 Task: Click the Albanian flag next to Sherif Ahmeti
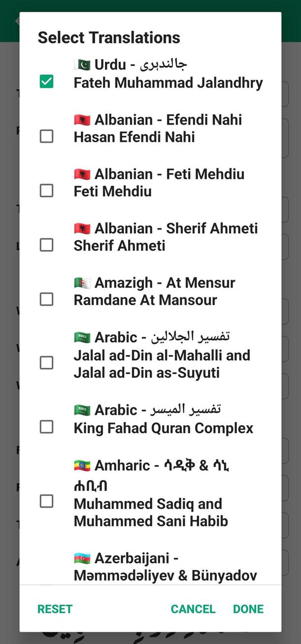pyautogui.click(x=82, y=228)
